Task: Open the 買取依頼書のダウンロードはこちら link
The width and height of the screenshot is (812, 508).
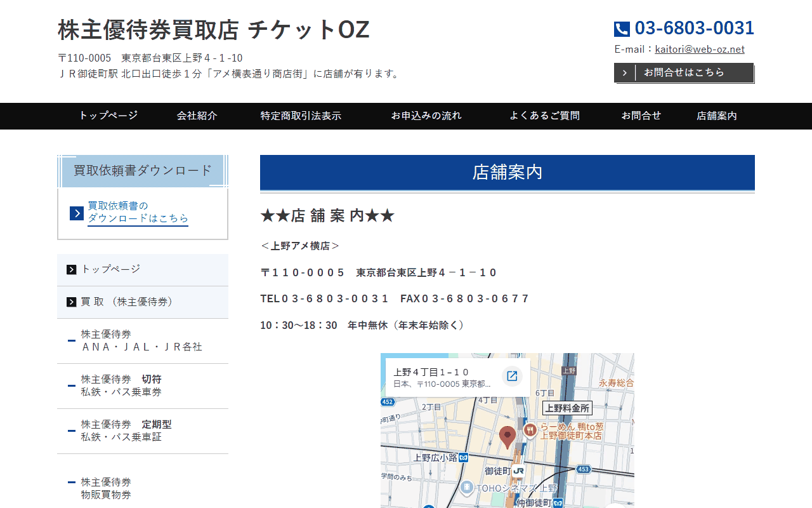Action: point(138,212)
